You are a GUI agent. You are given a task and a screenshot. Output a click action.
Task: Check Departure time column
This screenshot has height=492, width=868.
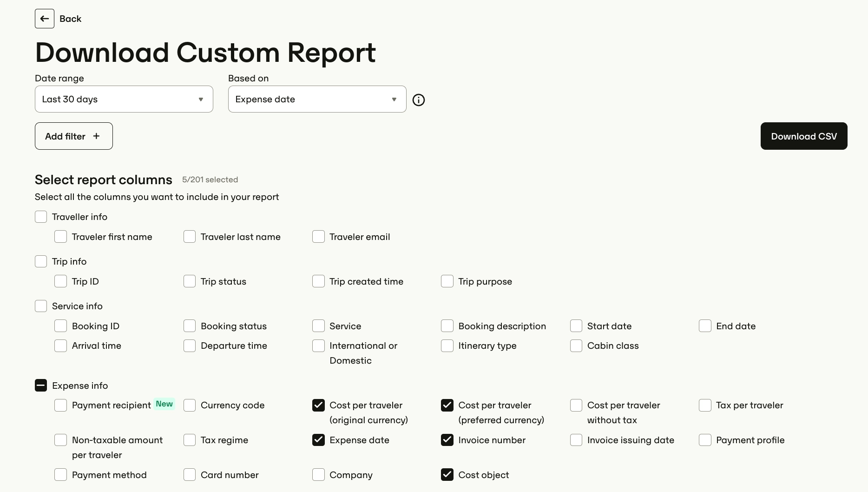190,346
